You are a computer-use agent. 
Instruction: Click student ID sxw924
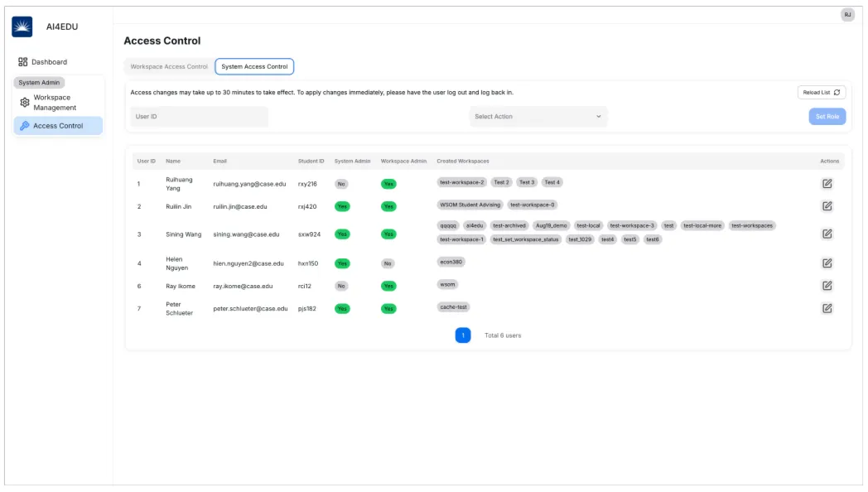click(x=310, y=234)
